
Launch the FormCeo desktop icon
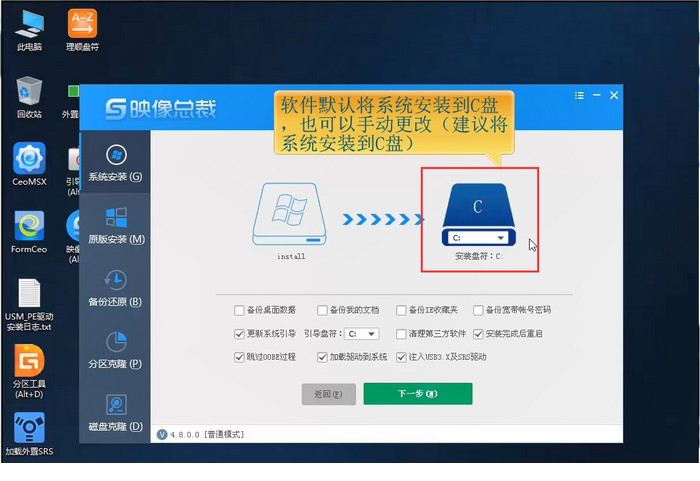[29, 232]
